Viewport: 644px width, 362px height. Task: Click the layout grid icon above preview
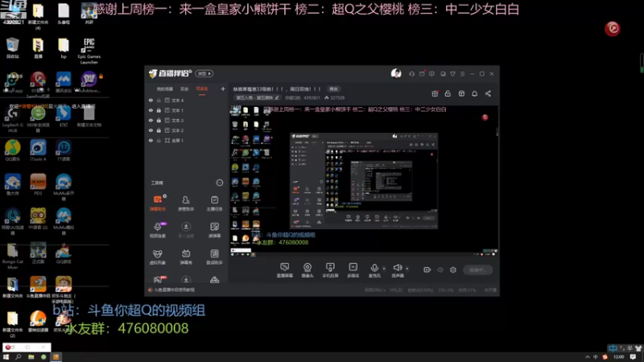(461, 93)
